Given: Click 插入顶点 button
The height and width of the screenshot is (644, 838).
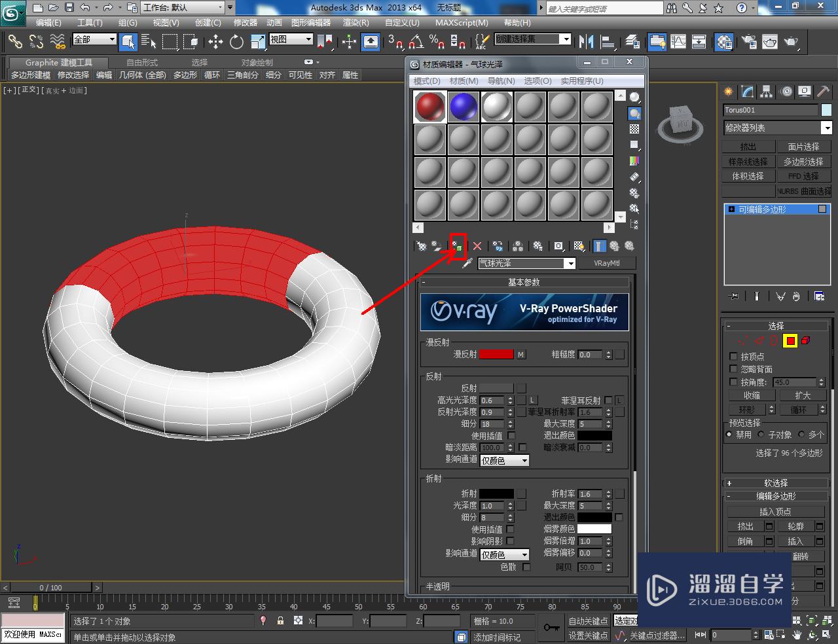Looking at the screenshot, I should click(776, 512).
